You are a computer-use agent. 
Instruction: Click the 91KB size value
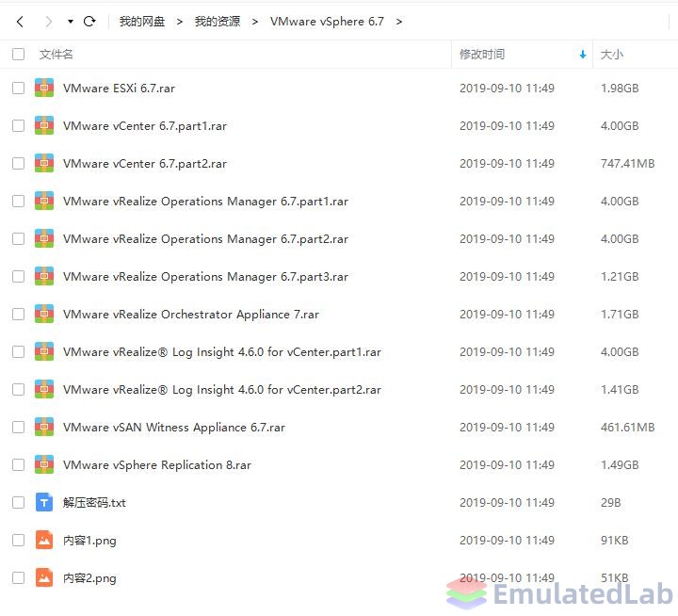[x=614, y=540]
